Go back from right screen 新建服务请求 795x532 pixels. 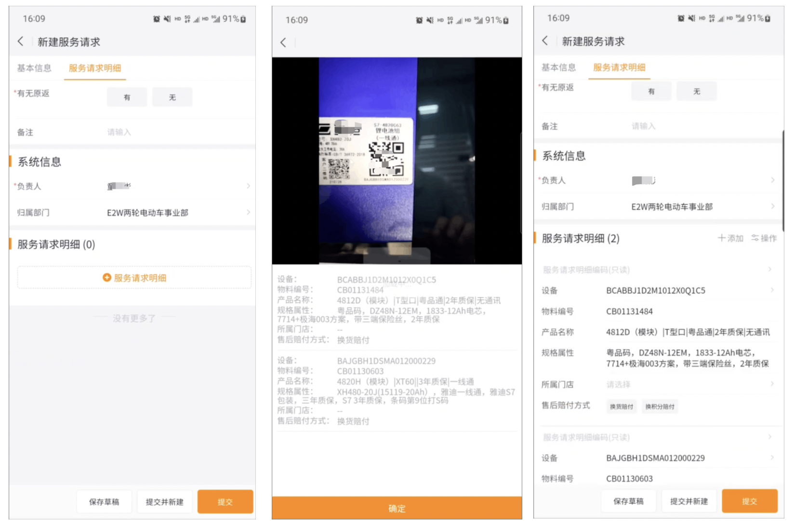pyautogui.click(x=545, y=40)
